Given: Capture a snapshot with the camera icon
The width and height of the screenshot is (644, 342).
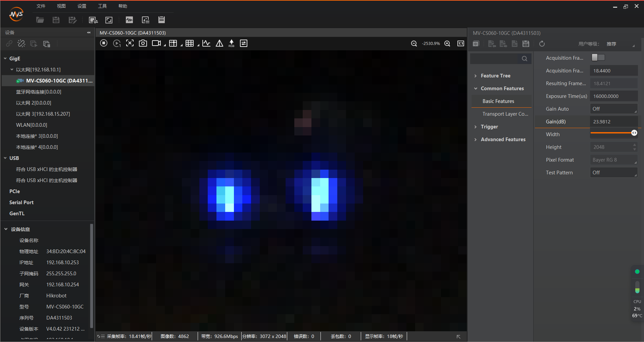Looking at the screenshot, I should (143, 43).
